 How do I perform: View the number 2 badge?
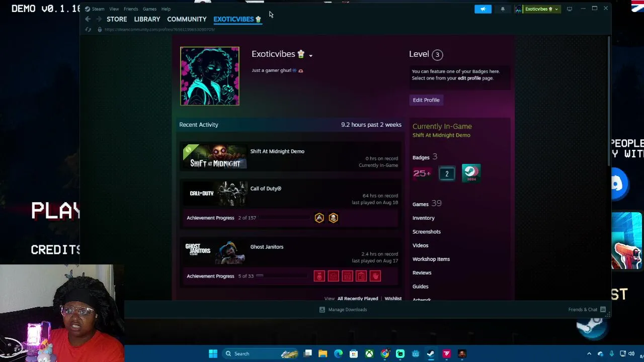(447, 173)
